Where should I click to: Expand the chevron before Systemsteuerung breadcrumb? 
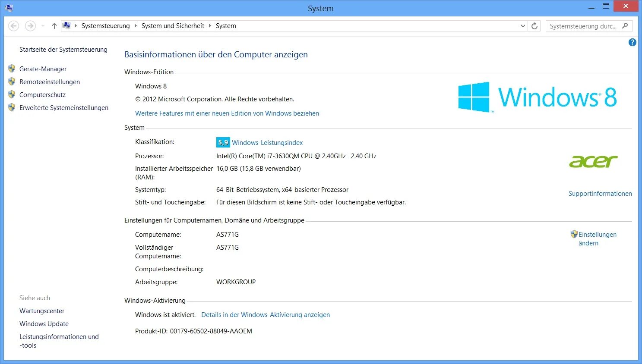coord(76,26)
